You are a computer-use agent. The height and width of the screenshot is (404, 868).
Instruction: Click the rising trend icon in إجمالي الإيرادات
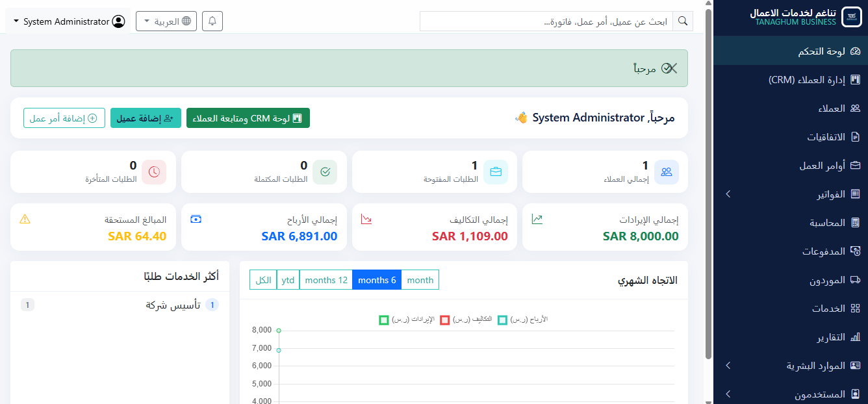(x=537, y=219)
